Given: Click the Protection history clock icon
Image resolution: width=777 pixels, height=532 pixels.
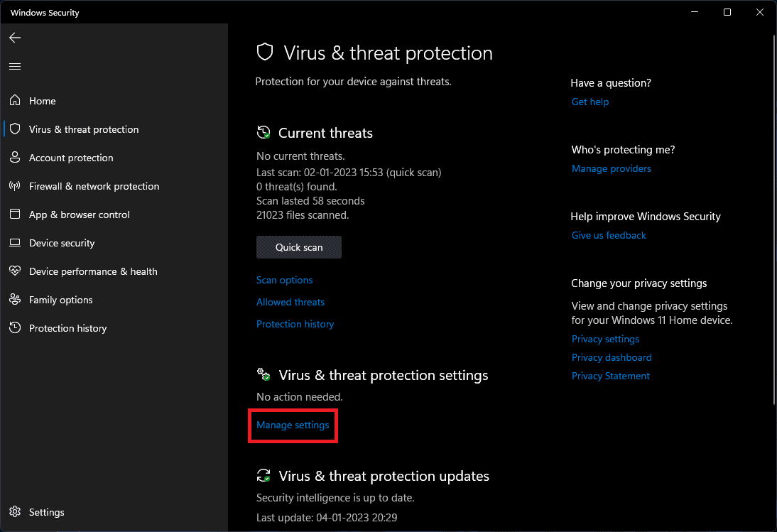Looking at the screenshot, I should click(15, 328).
